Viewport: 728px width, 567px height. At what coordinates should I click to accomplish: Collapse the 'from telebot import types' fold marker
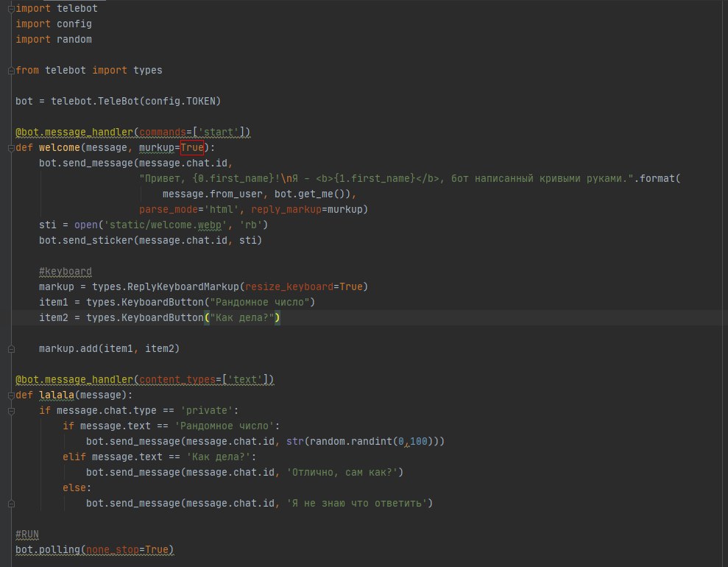pos(11,71)
